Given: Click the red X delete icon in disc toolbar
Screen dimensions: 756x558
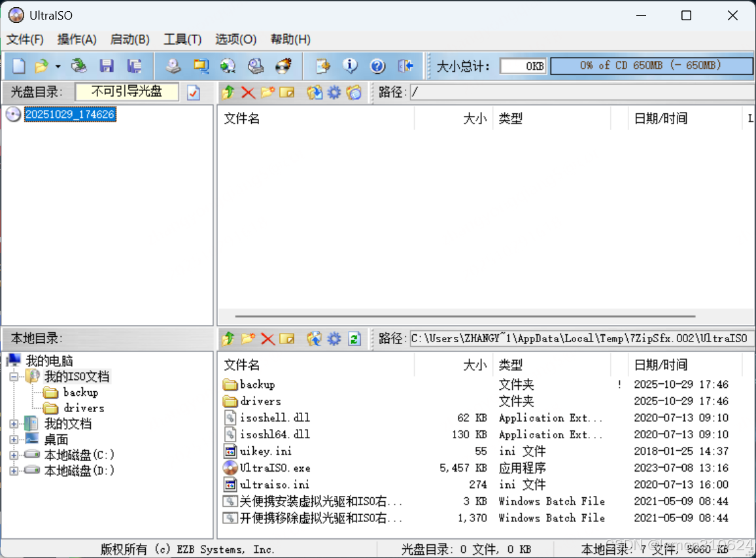Looking at the screenshot, I should 248,92.
